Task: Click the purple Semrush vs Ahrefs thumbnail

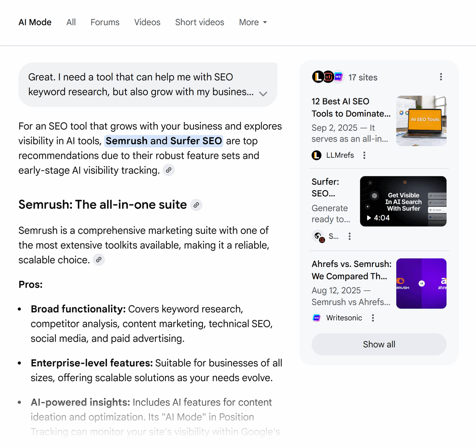Action: click(421, 283)
